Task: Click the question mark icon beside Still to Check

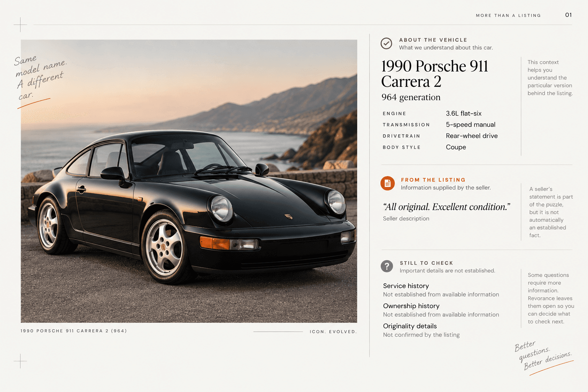Action: [x=387, y=266]
